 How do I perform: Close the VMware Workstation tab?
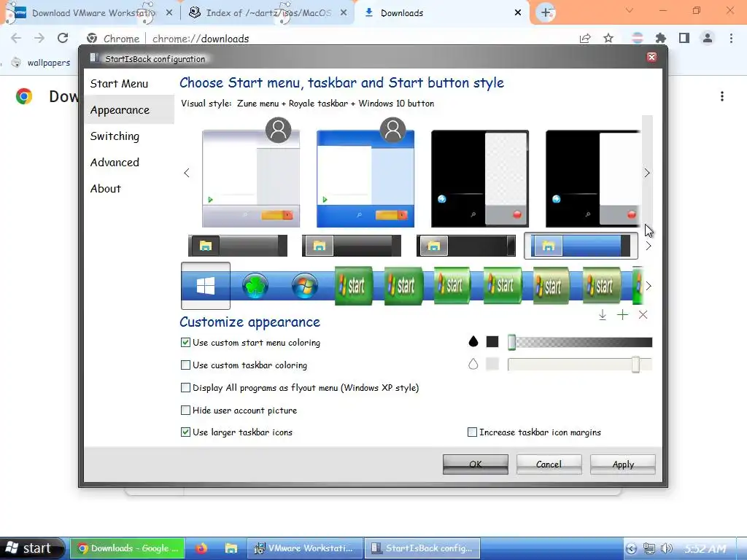click(x=169, y=13)
